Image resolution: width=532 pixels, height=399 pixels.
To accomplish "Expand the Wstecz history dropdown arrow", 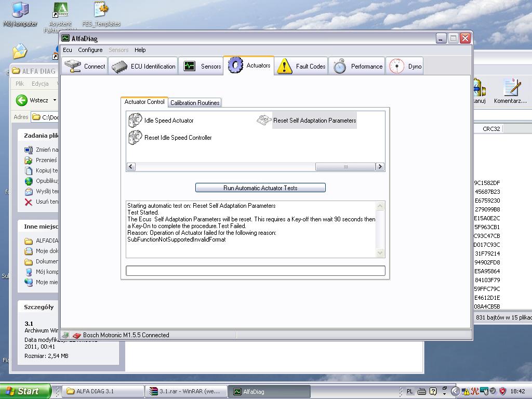I will pyautogui.click(x=55, y=100).
